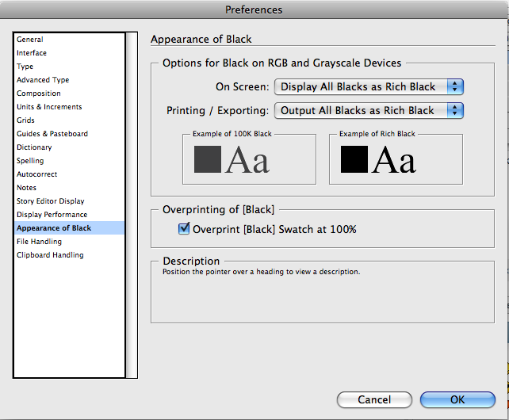The image size is (509, 420).
Task: Open Spelling preferences
Action: pyautogui.click(x=69, y=161)
